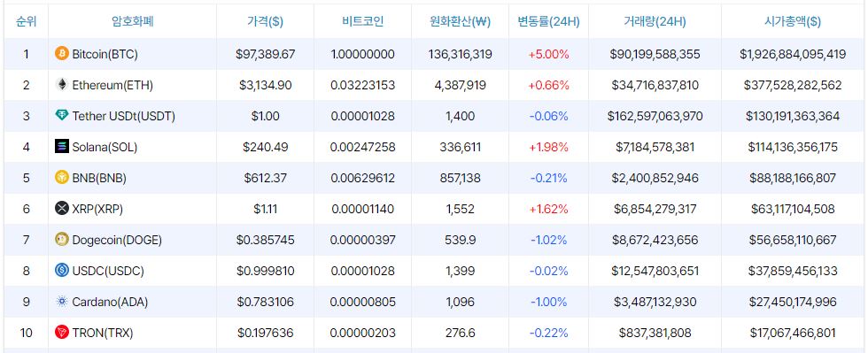The width and height of the screenshot is (868, 353).
Task: Click the USDC logo icon
Action: (x=62, y=271)
